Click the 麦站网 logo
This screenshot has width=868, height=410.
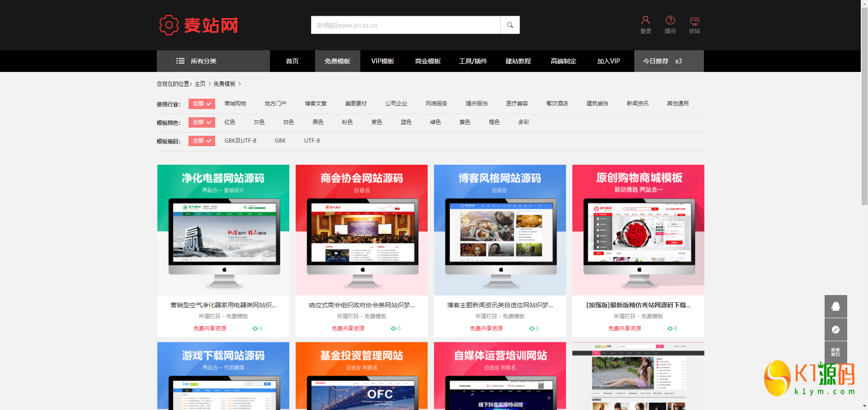(x=198, y=25)
